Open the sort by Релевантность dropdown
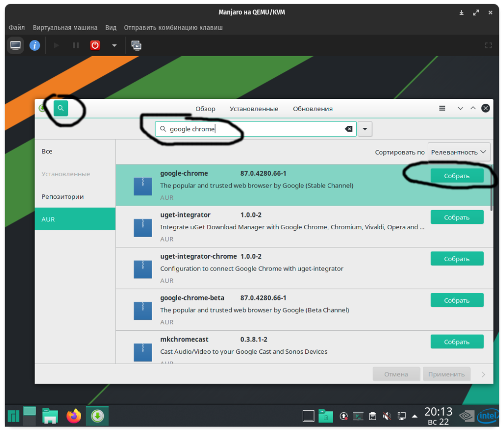 click(x=459, y=153)
